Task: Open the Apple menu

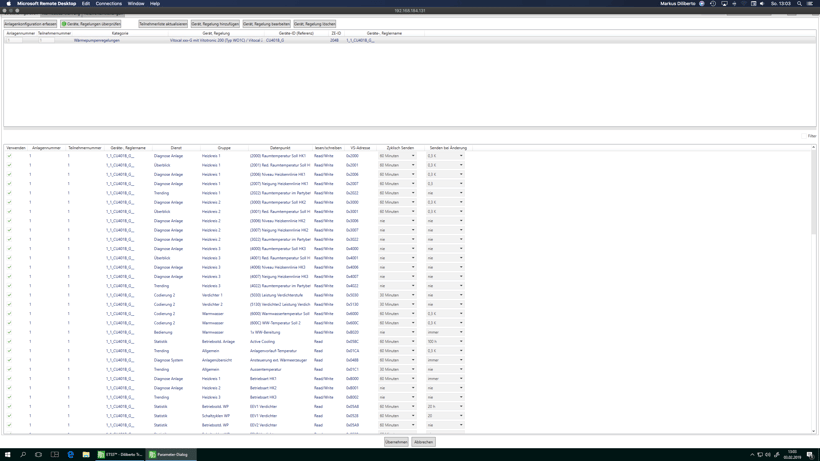Action: 8,4
